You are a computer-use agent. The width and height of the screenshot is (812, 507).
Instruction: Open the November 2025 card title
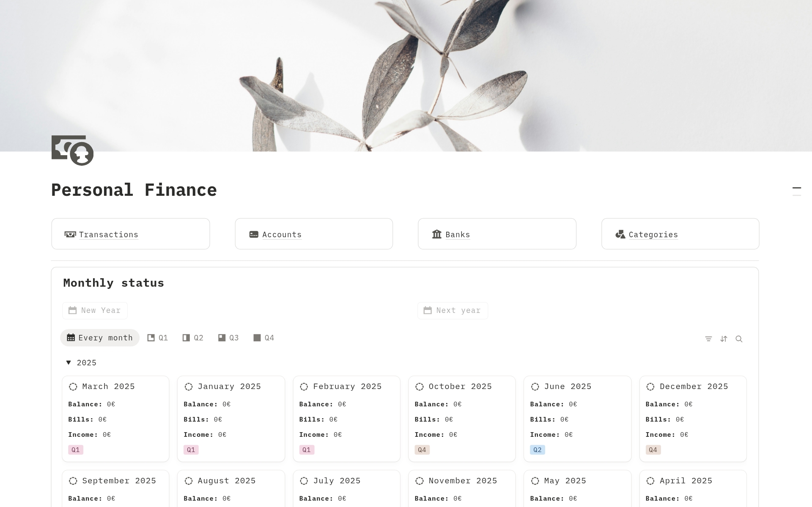(463, 481)
